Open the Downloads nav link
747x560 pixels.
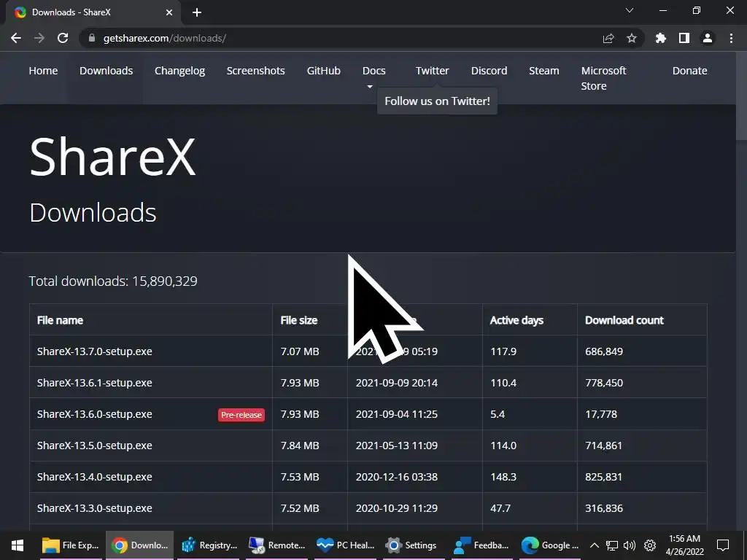pyautogui.click(x=107, y=71)
